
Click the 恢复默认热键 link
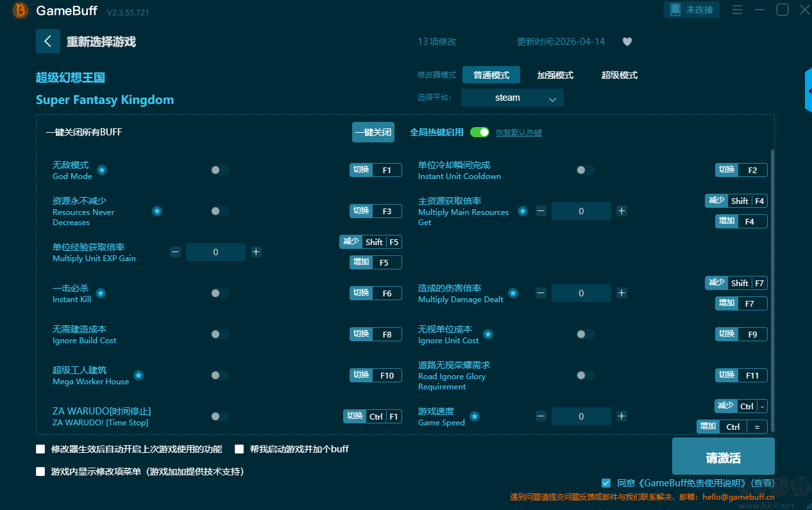pos(519,133)
